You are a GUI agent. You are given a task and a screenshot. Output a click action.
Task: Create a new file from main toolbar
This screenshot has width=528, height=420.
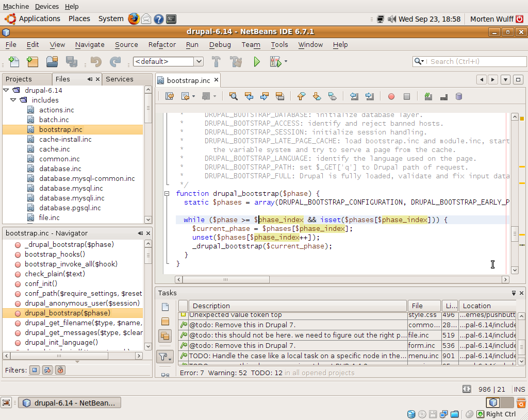(14, 62)
